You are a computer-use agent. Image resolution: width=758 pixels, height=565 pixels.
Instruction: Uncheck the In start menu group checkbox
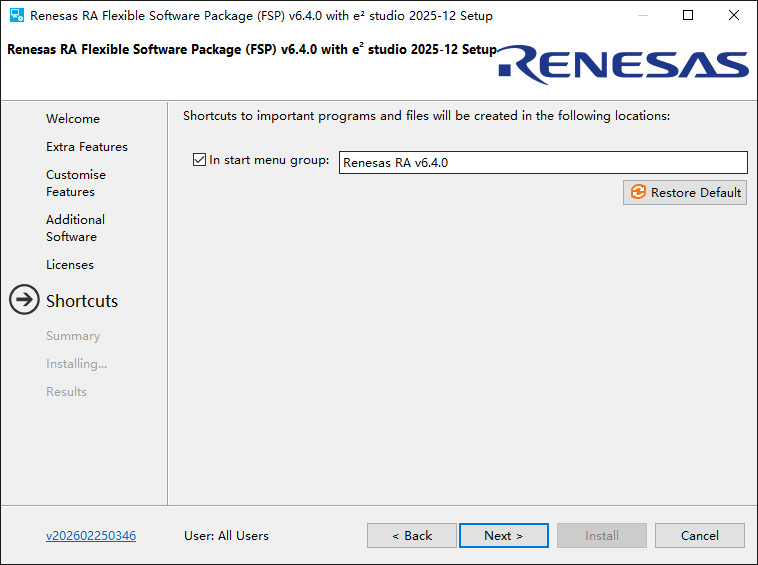(199, 159)
